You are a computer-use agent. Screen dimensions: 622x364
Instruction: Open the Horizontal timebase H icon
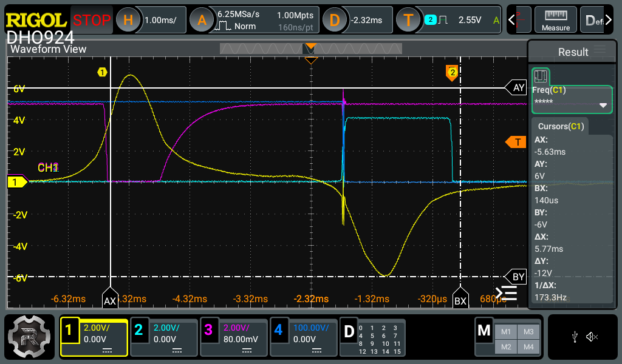pos(128,20)
